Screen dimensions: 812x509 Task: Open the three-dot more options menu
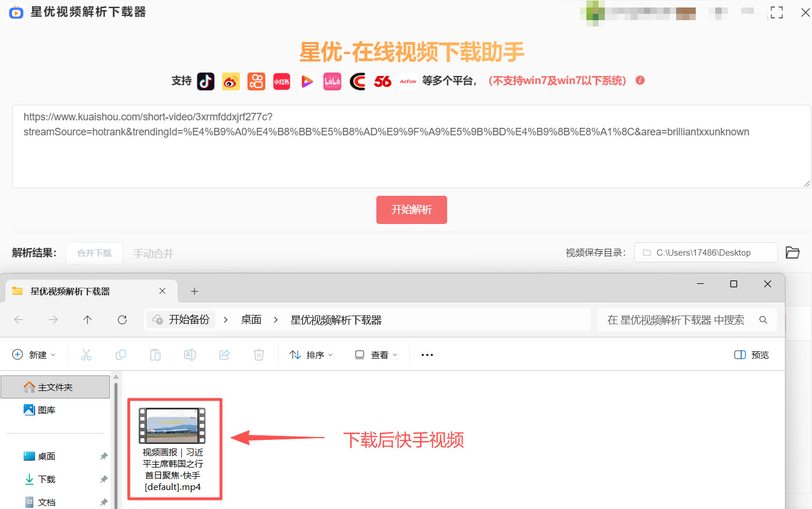click(x=427, y=355)
